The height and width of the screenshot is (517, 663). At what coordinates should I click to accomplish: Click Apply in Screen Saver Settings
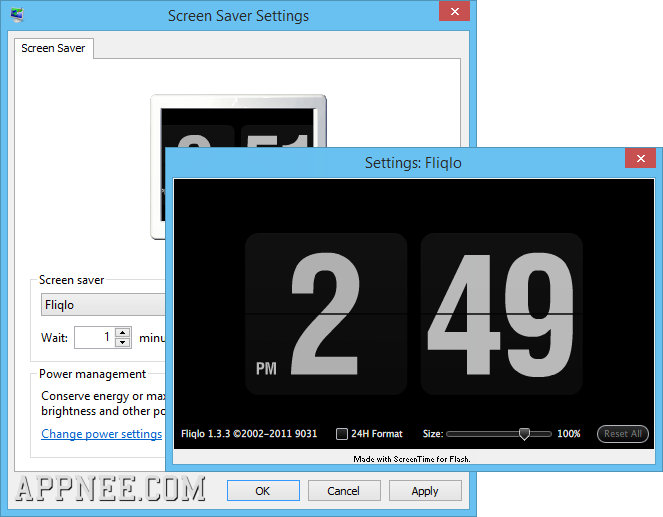point(425,491)
